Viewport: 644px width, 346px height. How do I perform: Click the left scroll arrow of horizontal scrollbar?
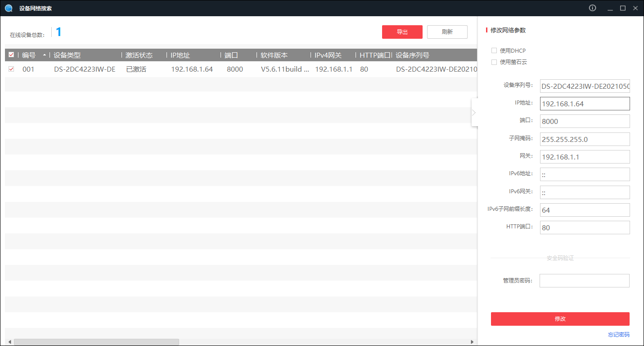(9, 342)
